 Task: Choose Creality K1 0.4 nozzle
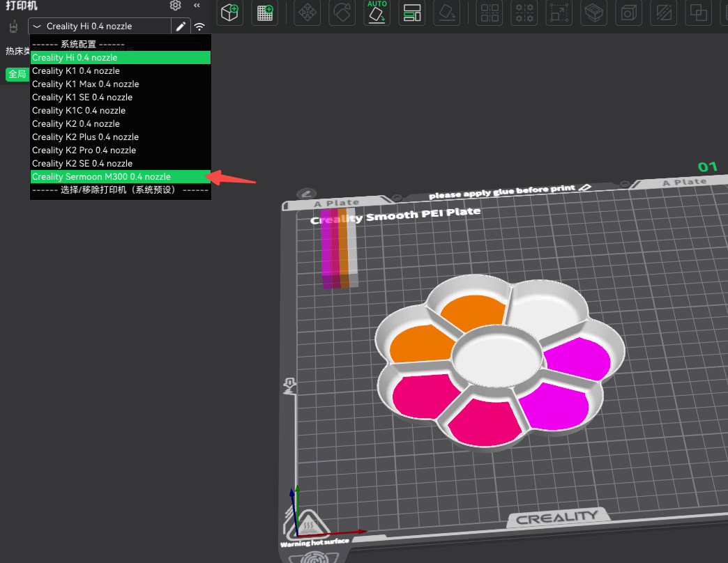coord(120,71)
